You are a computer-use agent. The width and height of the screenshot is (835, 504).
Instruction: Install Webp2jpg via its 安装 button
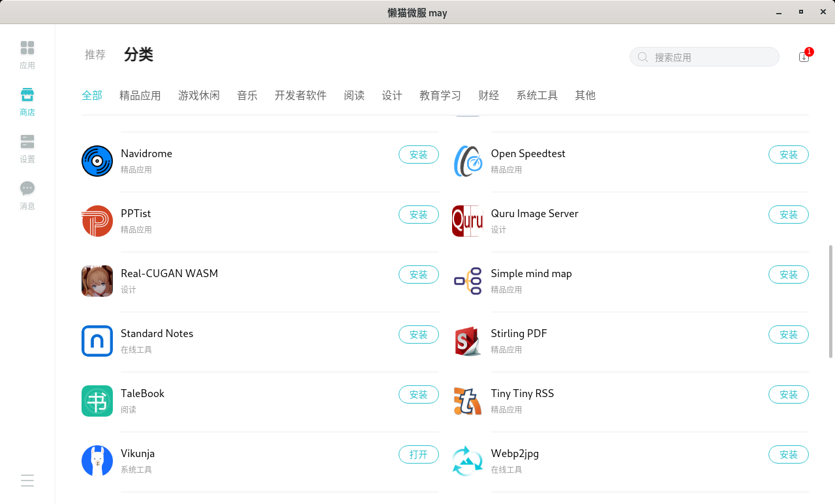(x=789, y=454)
